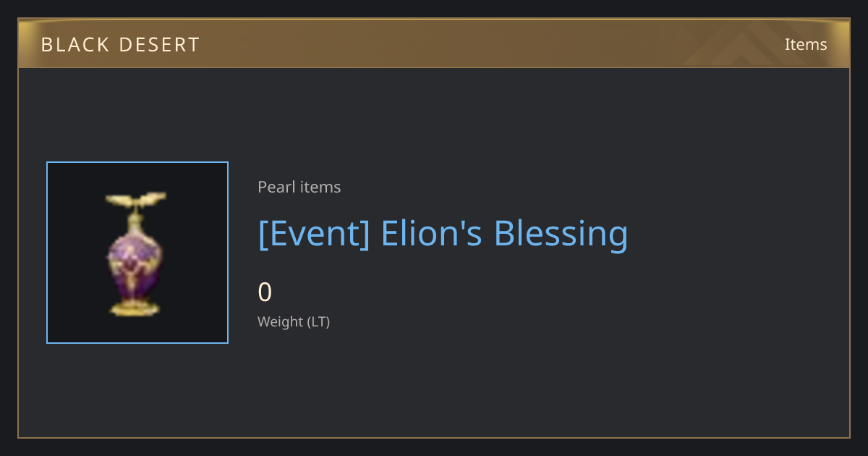Image resolution: width=868 pixels, height=456 pixels.
Task: Open the Items section in the header
Action: [x=806, y=44]
